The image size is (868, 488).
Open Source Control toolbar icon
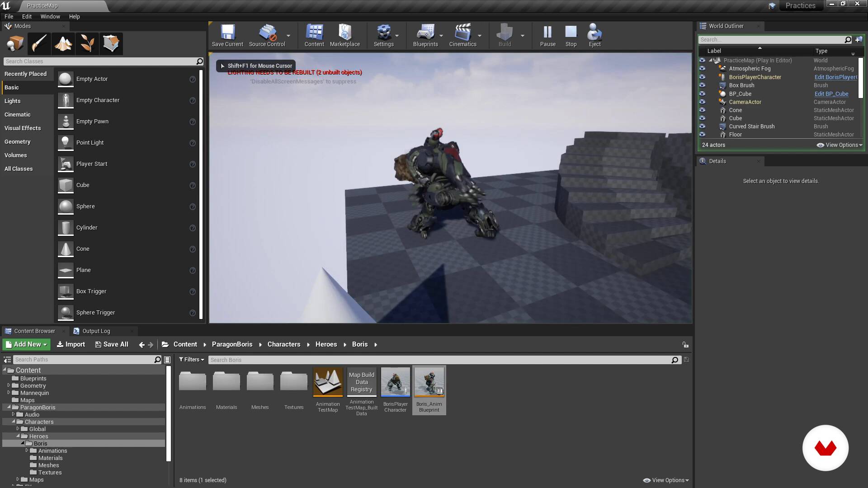click(x=267, y=33)
